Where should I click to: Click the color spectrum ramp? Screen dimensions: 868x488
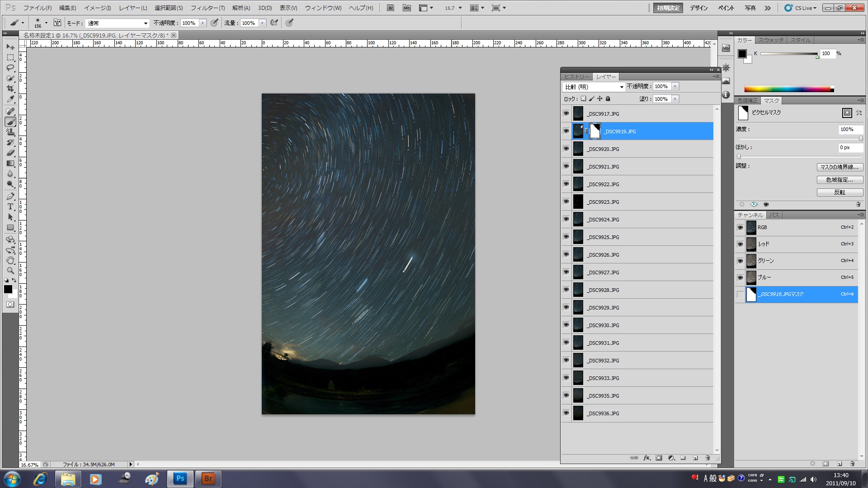coord(788,89)
